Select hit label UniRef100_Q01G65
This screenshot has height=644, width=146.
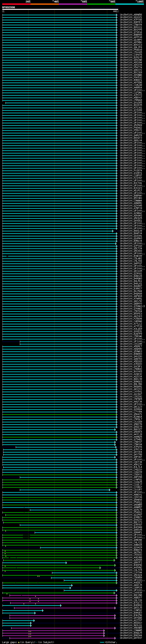coord(131,103)
